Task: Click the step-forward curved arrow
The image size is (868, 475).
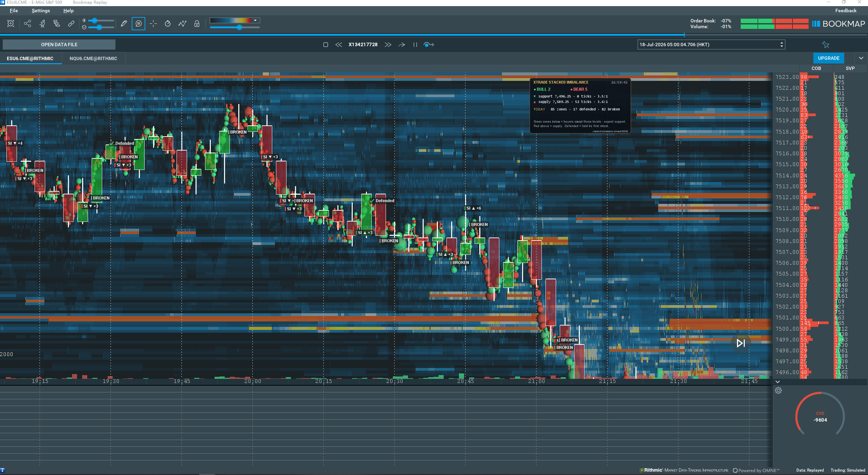Action: click(x=402, y=45)
